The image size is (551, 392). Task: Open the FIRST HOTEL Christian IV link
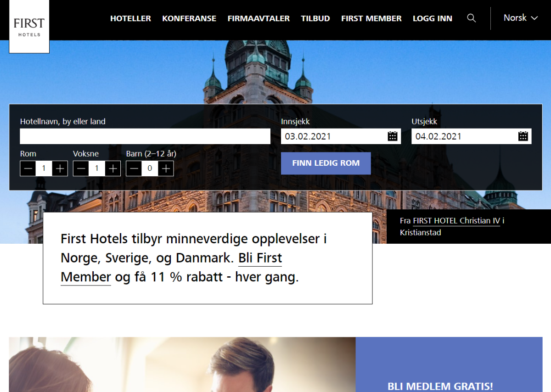pos(456,221)
